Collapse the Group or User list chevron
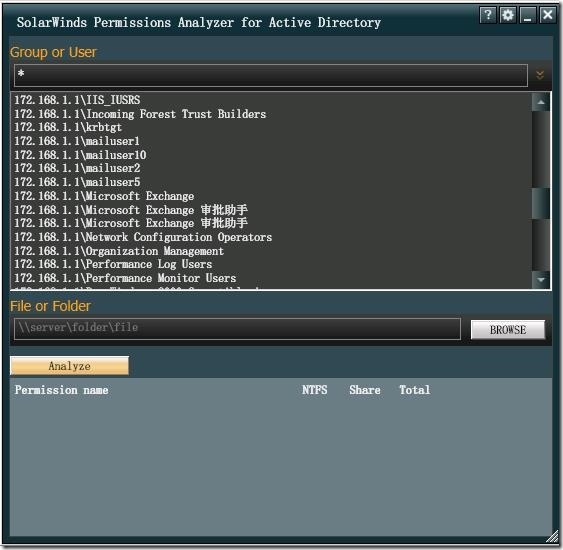The image size is (563, 550). click(540, 75)
